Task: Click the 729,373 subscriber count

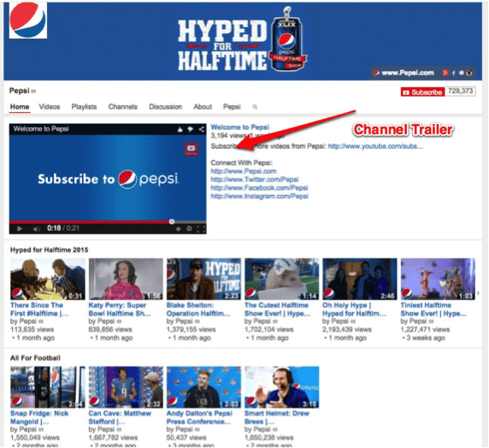Action: point(460,91)
